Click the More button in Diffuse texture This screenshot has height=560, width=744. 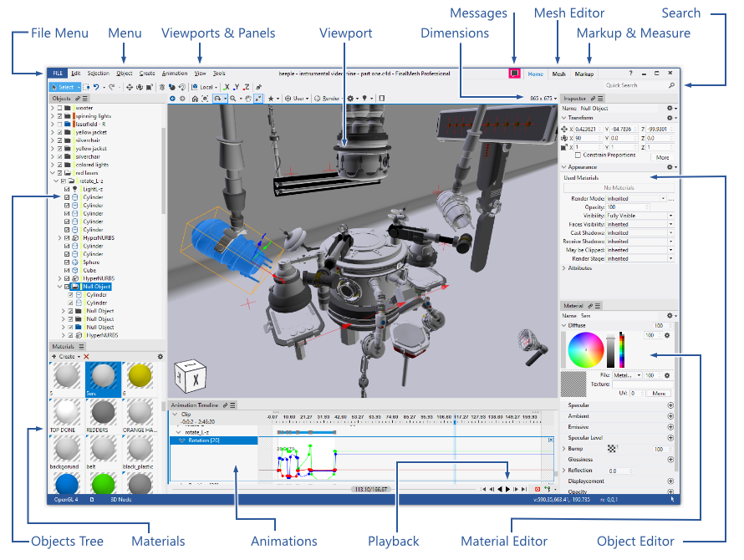[659, 394]
